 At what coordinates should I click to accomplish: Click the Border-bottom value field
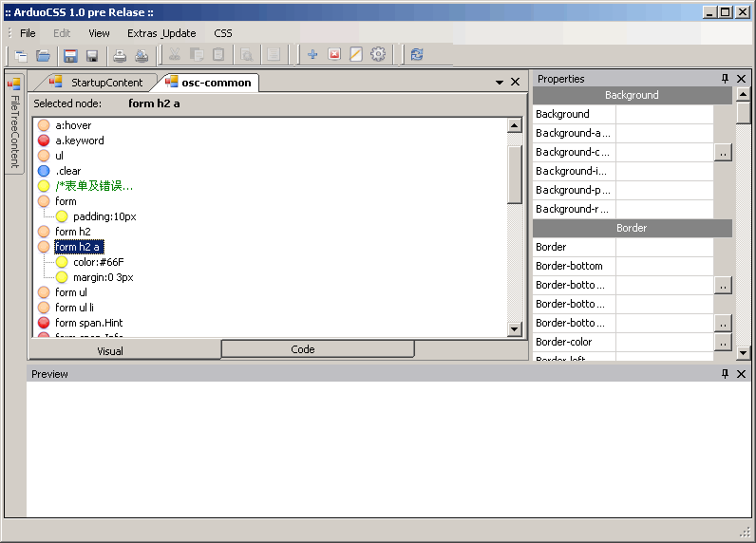664,266
